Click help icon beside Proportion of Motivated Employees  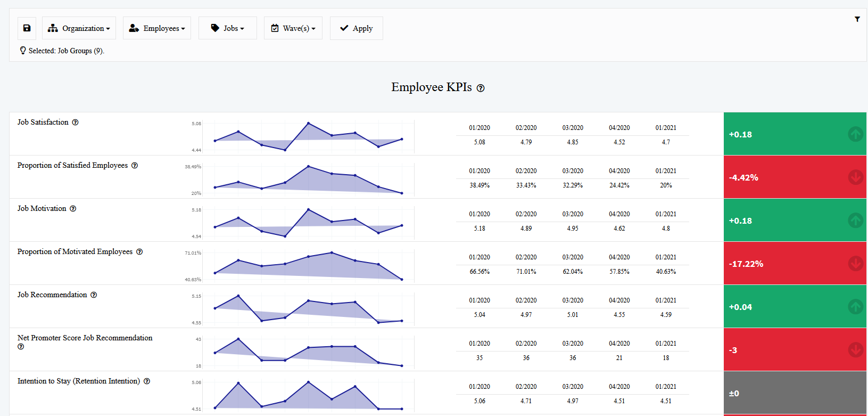(x=139, y=252)
